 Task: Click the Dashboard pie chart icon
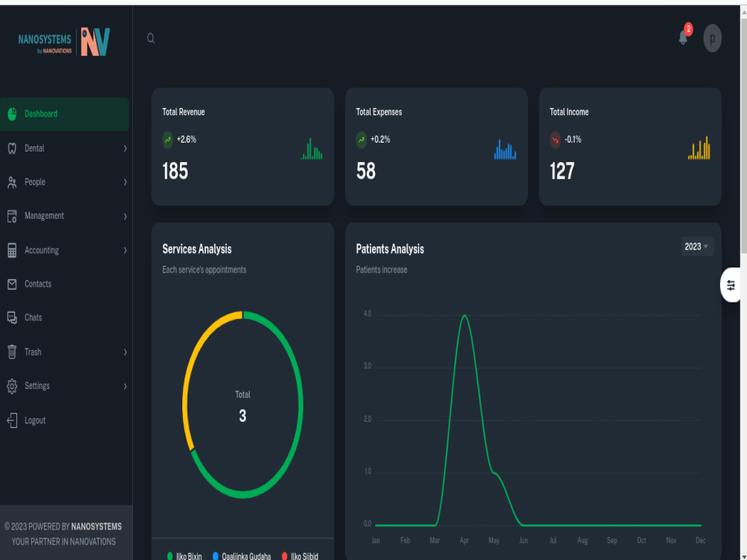[x=13, y=113]
